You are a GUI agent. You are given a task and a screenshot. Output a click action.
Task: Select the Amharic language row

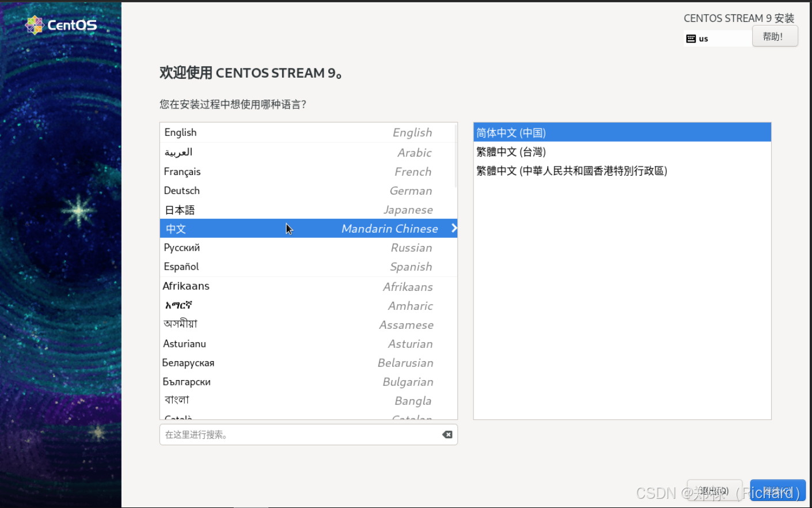308,305
